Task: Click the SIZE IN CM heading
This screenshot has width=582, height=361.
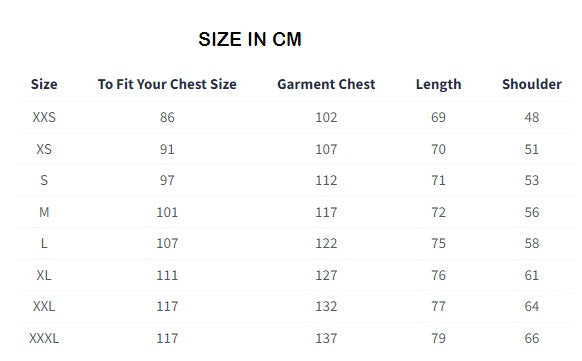Action: (250, 39)
